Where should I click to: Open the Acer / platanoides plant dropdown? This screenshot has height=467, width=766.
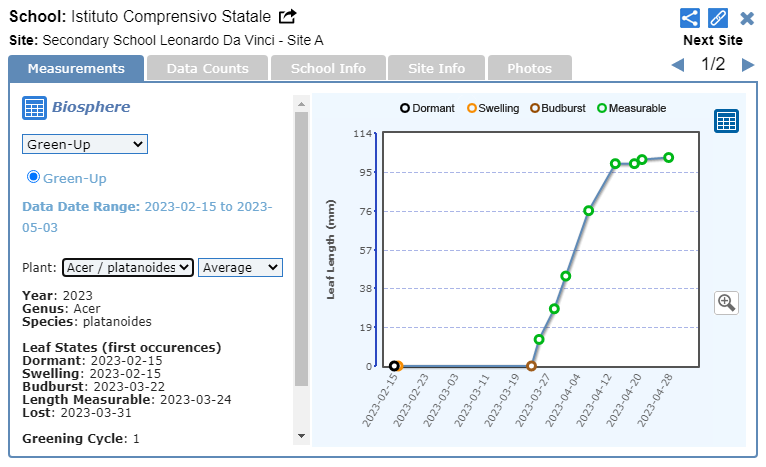pos(127,267)
